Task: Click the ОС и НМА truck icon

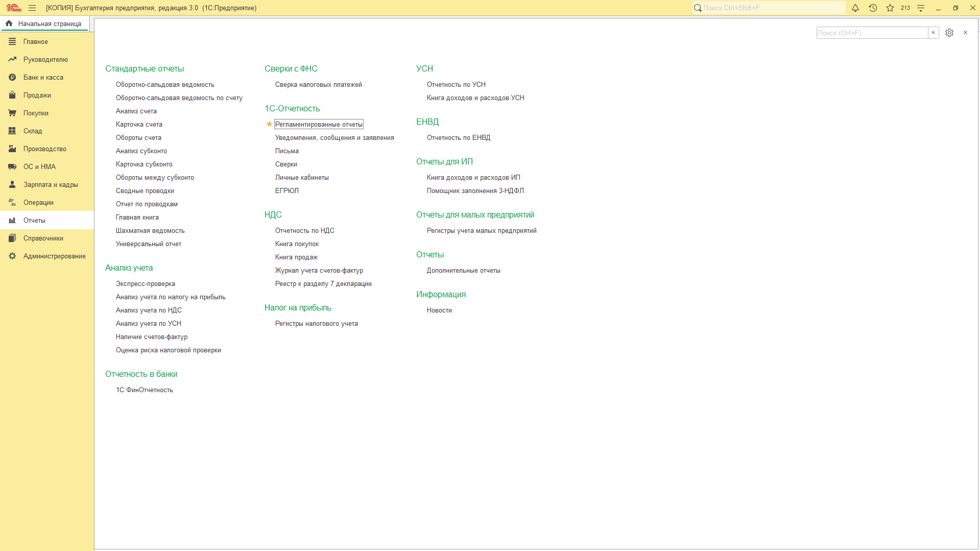Action: tap(12, 166)
